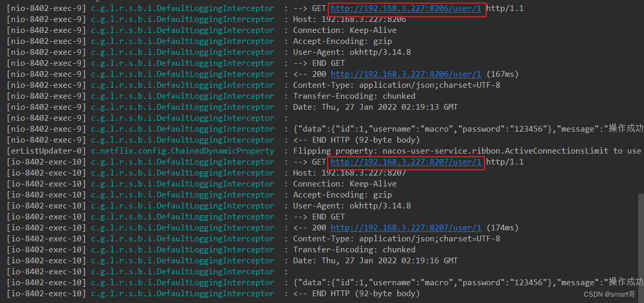Click the '[erListUpdater-0]' thread name
The width and height of the screenshot is (644, 303).
(x=45, y=151)
